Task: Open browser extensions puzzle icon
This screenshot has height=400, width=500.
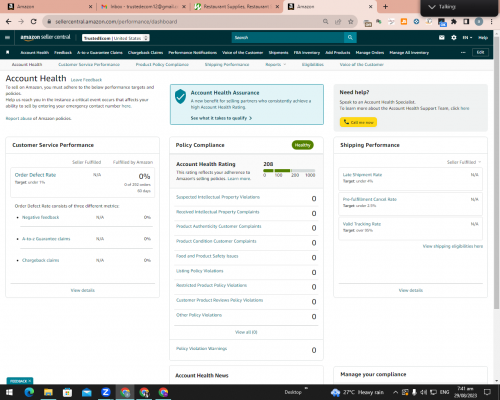Action: point(454,22)
